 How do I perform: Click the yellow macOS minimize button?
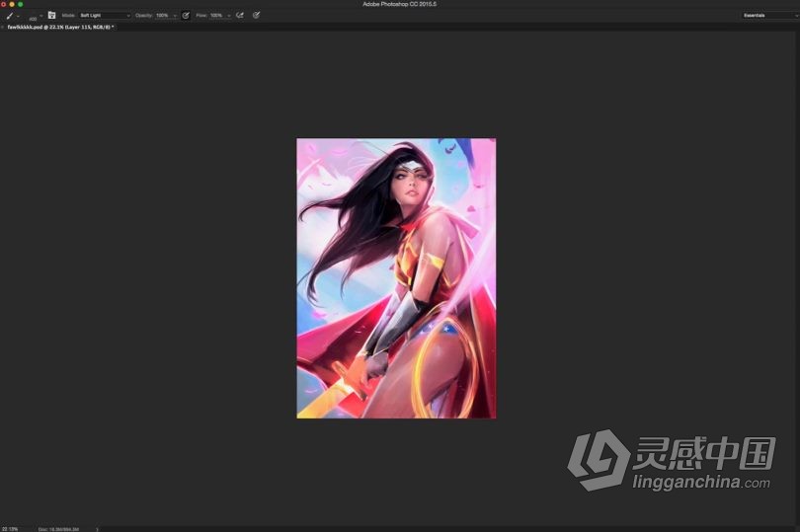(x=12, y=4)
